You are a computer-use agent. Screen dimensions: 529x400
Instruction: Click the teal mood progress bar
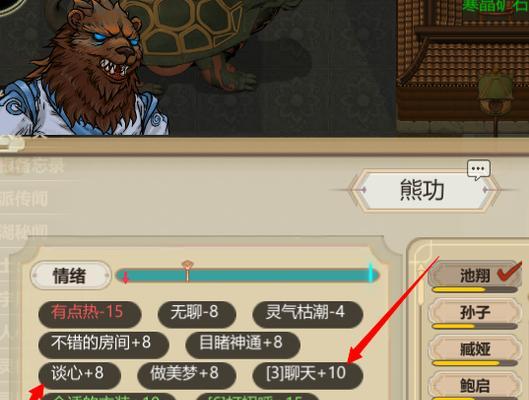click(x=248, y=276)
